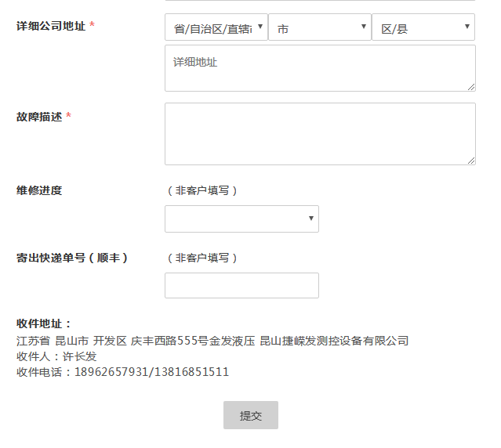Click the red asterisk beside 故障描述
The image size is (501, 448).
point(68,117)
